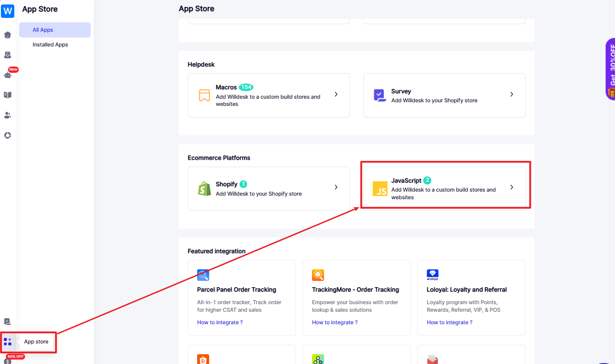The height and width of the screenshot is (364, 615).
Task: Open the Home page icon in sidebar
Action: tap(8, 35)
